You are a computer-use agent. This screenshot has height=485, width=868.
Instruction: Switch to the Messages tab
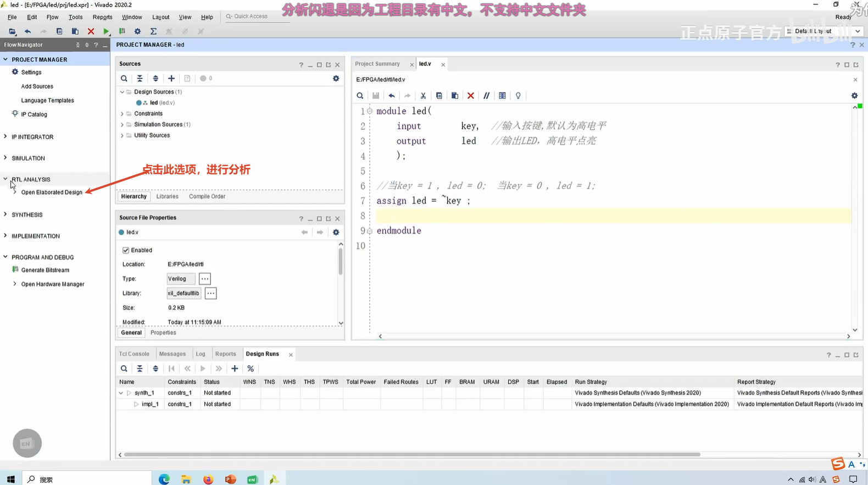click(173, 354)
